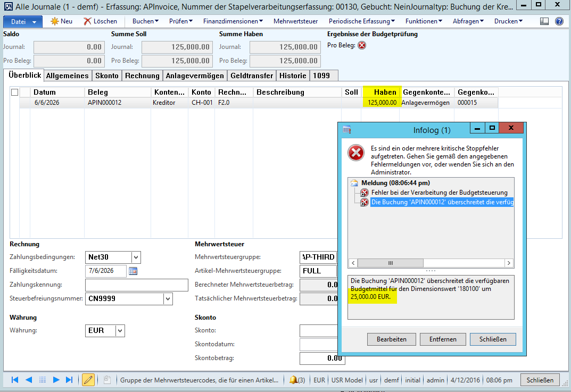Select 'Fehler bei der Verarbeitung' message
This screenshot has height=392, width=571.
439,192
